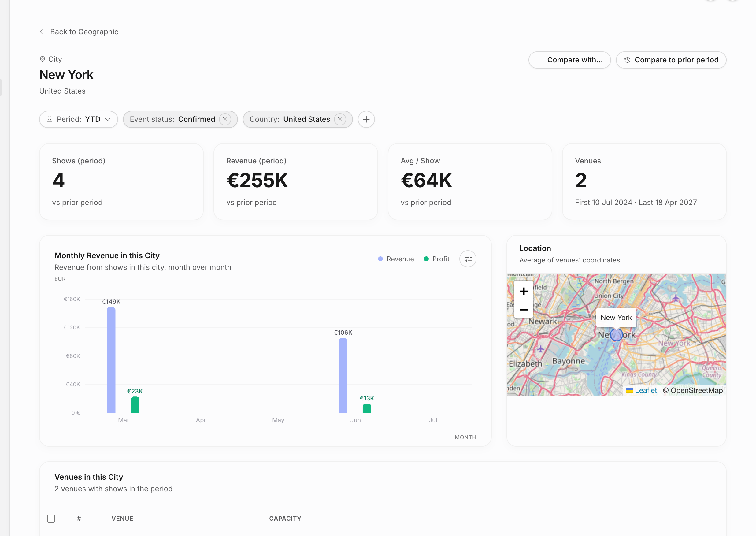Click Compare to prior period button
Image resolution: width=756 pixels, height=536 pixels.
click(x=671, y=60)
